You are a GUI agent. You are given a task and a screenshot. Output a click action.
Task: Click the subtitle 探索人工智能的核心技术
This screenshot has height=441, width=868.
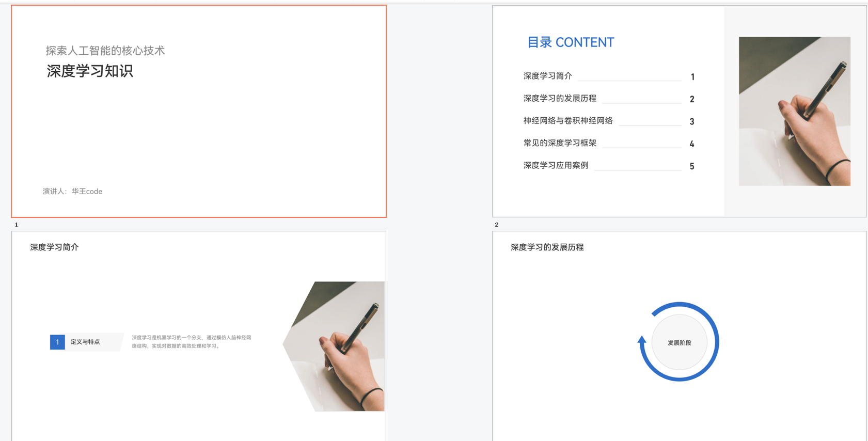click(105, 51)
